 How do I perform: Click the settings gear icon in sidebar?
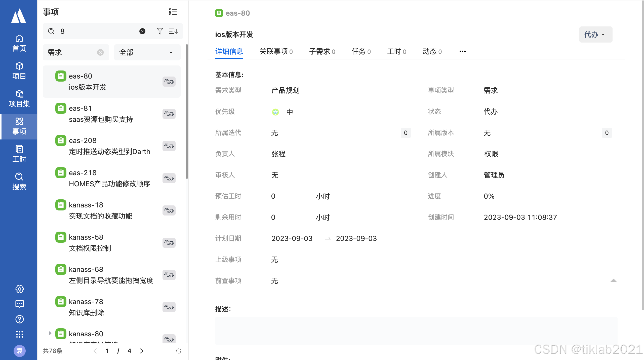tap(19, 289)
